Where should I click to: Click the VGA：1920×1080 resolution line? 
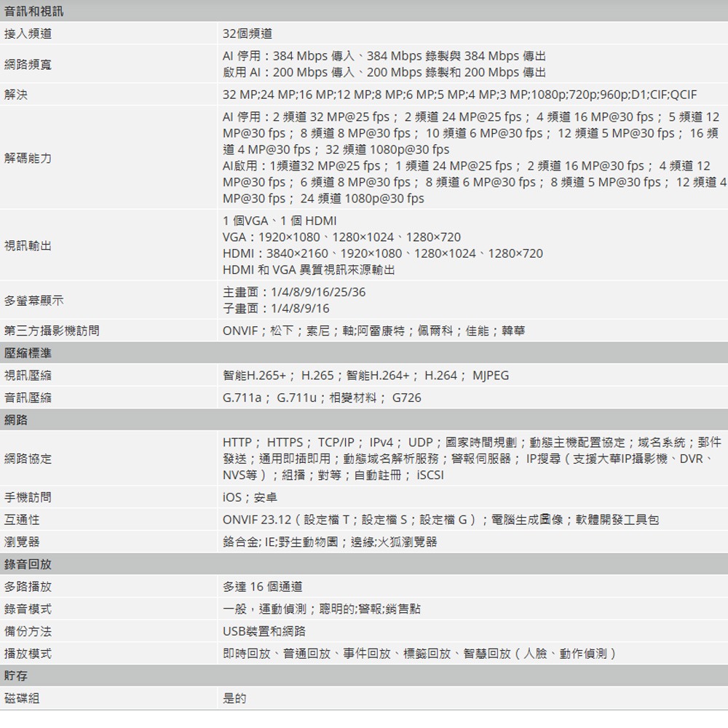(341, 237)
